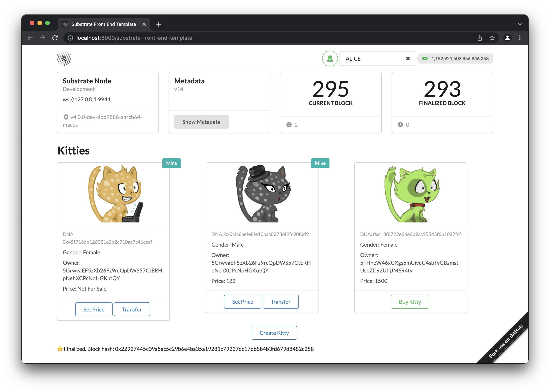Screen dimensions: 550x392
Task: Buy the green kitty priced 1500
Action: 410,301
